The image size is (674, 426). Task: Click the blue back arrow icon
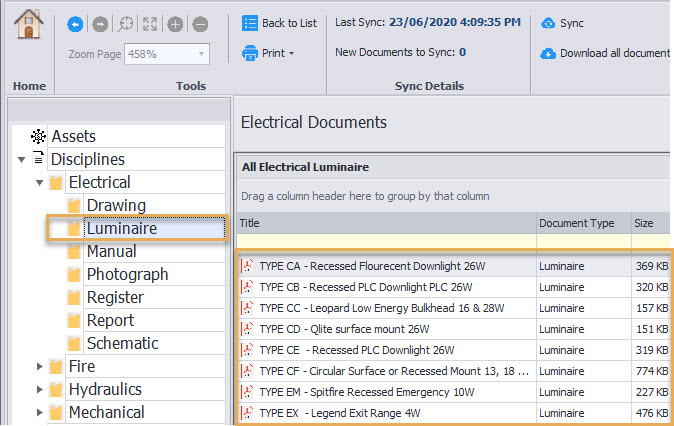[75, 25]
